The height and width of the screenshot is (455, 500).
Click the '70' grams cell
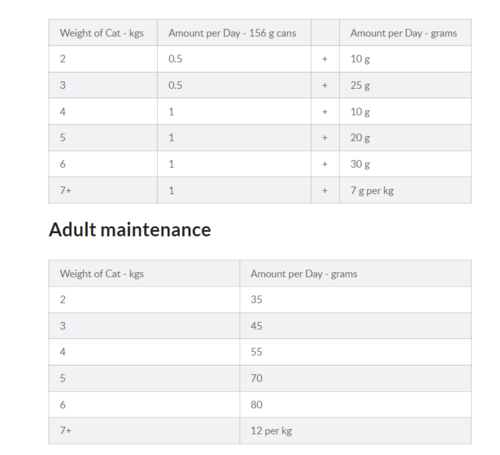(355, 378)
